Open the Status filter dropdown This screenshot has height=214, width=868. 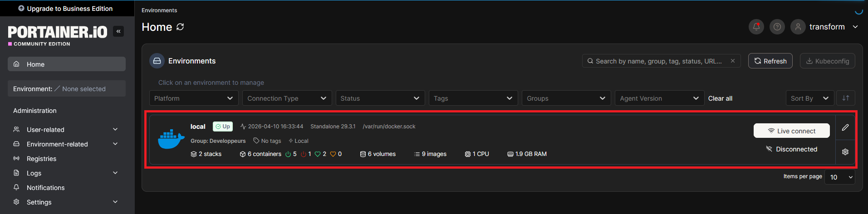click(x=380, y=98)
